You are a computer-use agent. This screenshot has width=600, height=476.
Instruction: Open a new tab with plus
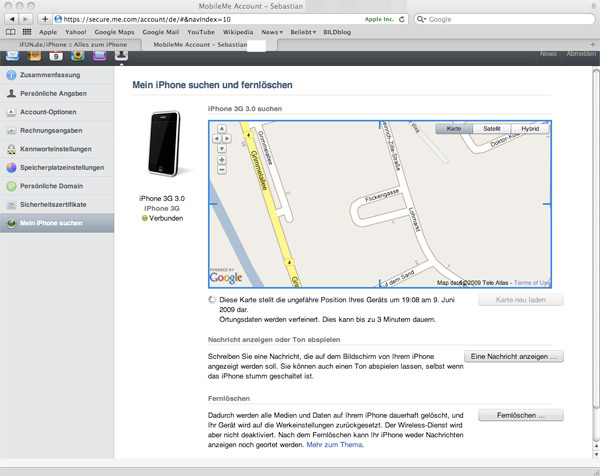tap(593, 45)
